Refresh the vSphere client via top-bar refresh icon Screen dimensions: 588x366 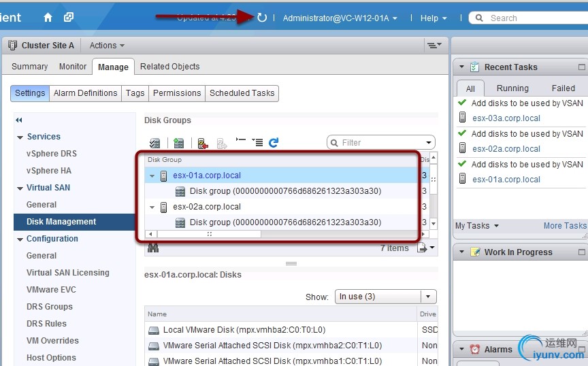click(x=262, y=18)
